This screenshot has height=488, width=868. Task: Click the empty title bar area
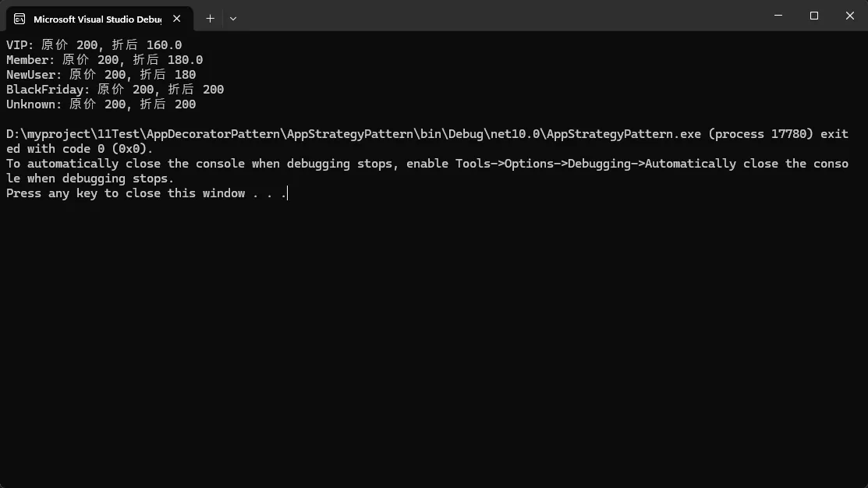[x=499, y=16]
